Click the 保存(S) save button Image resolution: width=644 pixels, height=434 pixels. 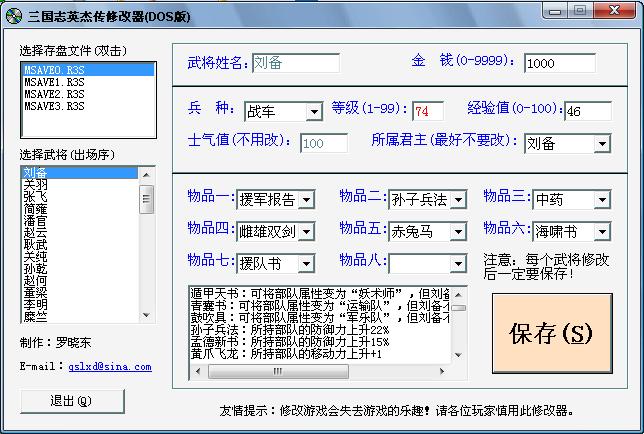[x=552, y=333]
